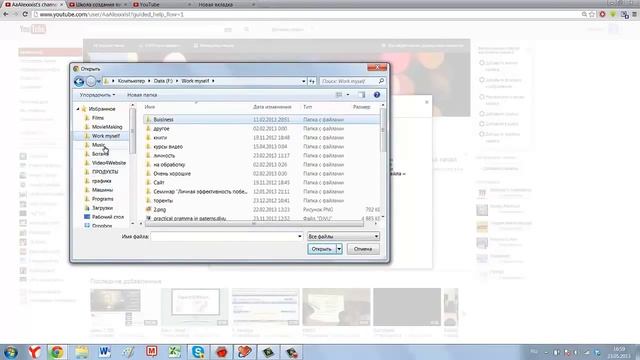The height and width of the screenshot is (360, 640).
Task: Expand the address bar history dropdown
Action: coord(304,81)
